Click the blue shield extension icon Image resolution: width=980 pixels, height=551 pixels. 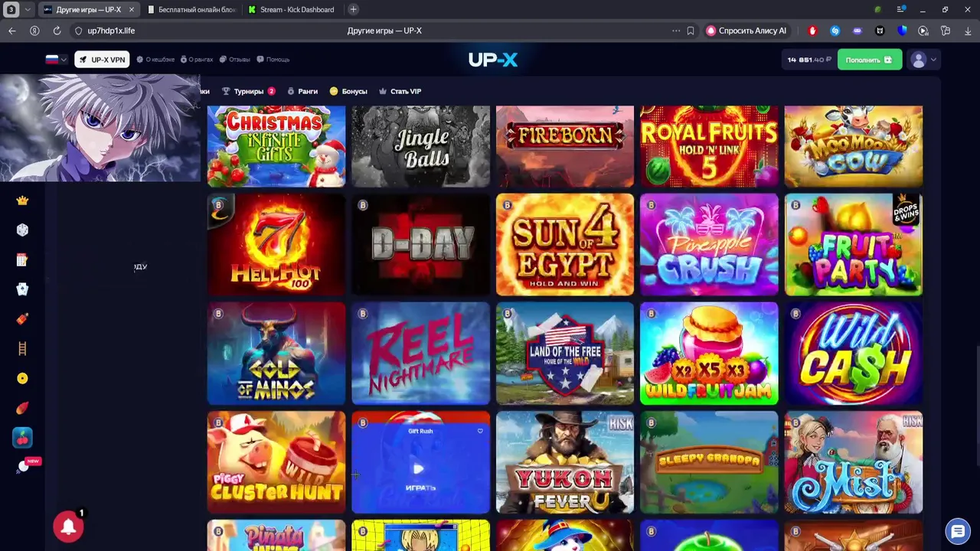pyautogui.click(x=902, y=31)
